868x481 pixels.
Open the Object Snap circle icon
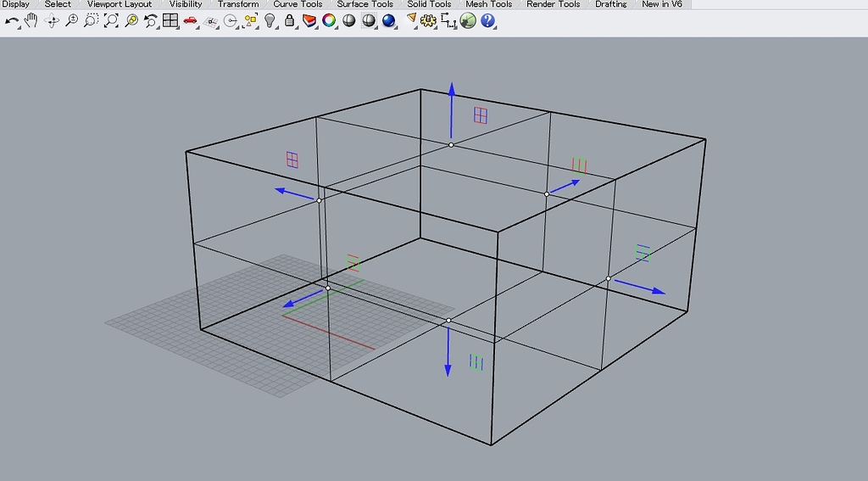pyautogui.click(x=231, y=21)
